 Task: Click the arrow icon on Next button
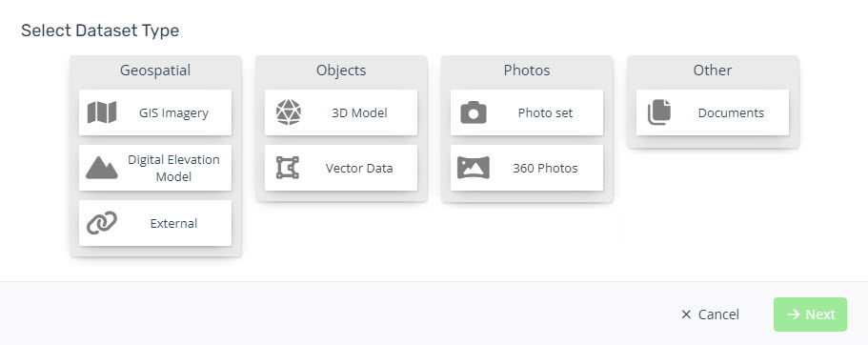[794, 314]
